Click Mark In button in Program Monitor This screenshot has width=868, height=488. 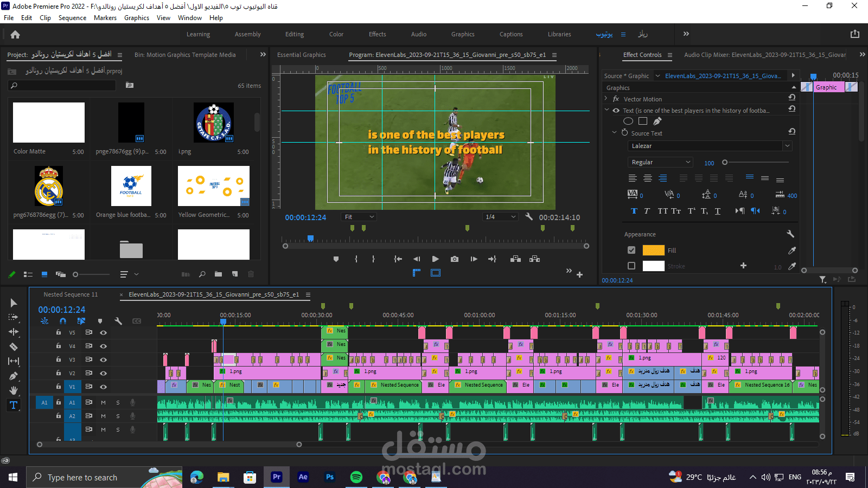[356, 259]
